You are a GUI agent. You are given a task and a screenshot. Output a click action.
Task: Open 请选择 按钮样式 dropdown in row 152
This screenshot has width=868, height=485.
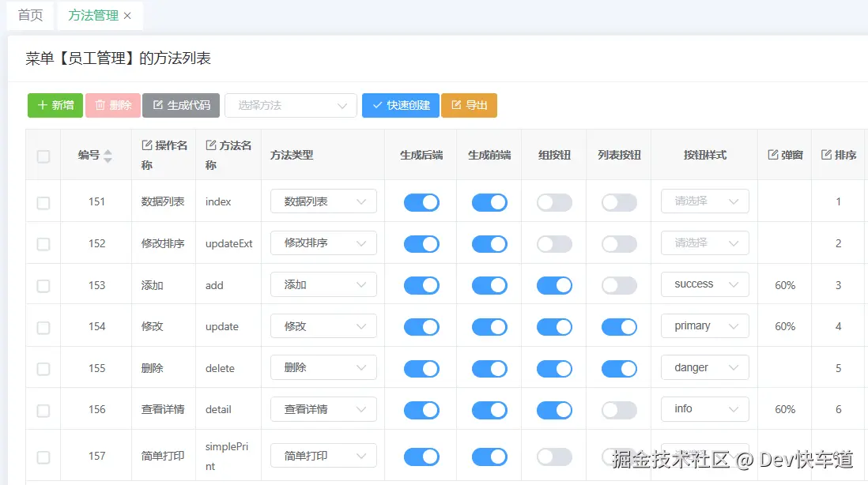(x=704, y=242)
